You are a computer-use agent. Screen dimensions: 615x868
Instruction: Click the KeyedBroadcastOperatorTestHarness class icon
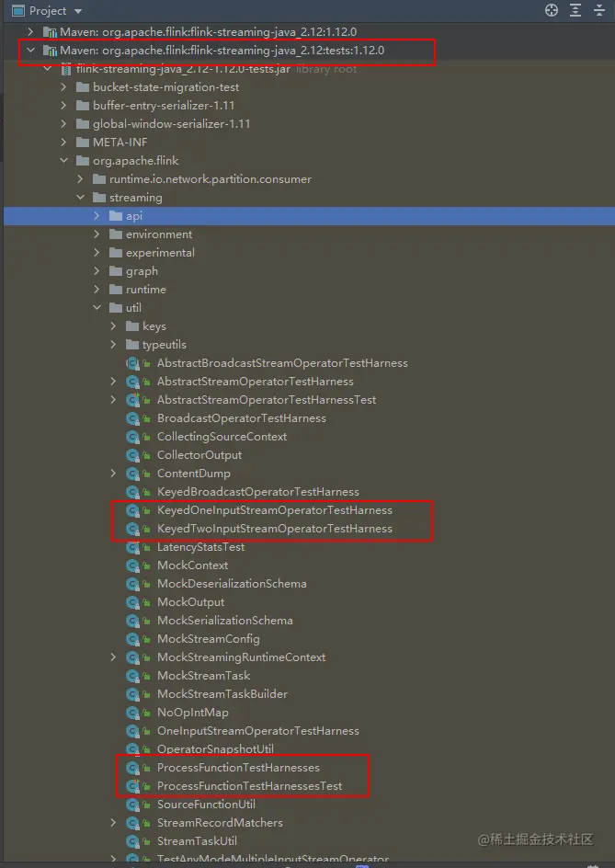pos(132,492)
